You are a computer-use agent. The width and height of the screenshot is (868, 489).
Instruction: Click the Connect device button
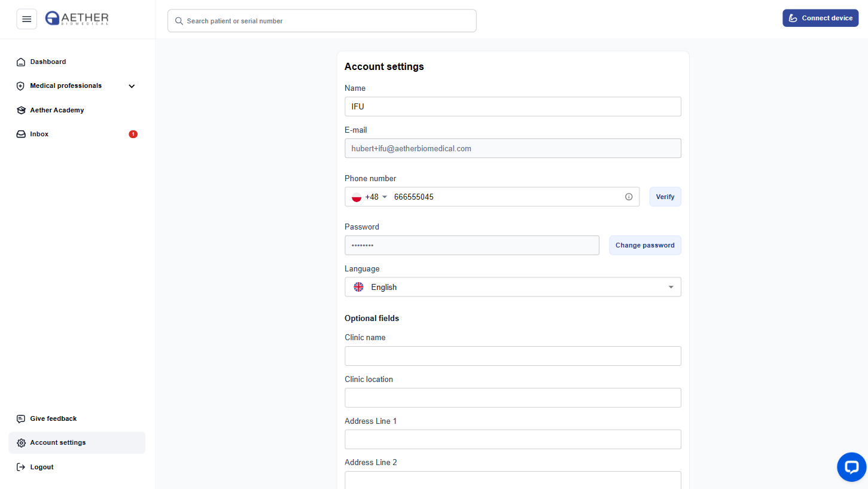coord(820,18)
